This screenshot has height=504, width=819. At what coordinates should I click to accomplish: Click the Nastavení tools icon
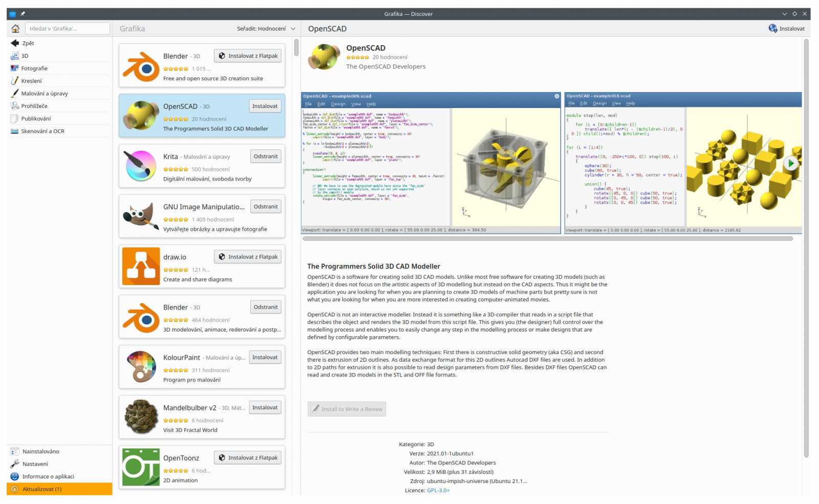(x=15, y=464)
